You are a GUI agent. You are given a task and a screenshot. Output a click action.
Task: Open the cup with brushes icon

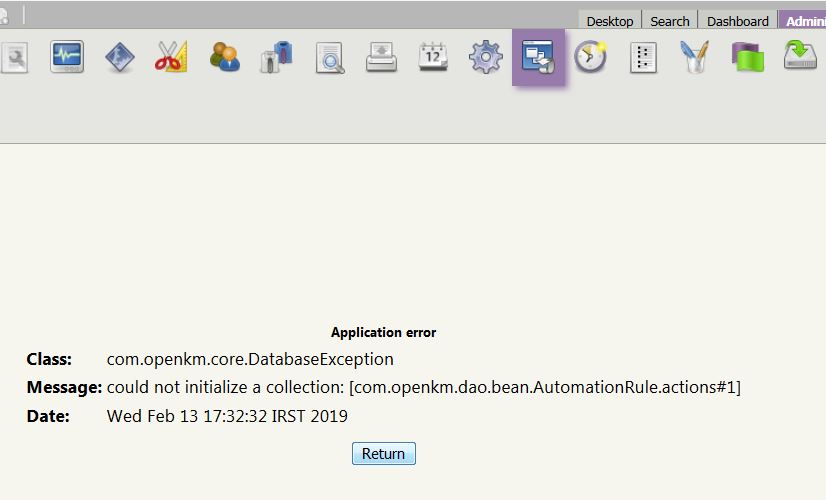694,57
